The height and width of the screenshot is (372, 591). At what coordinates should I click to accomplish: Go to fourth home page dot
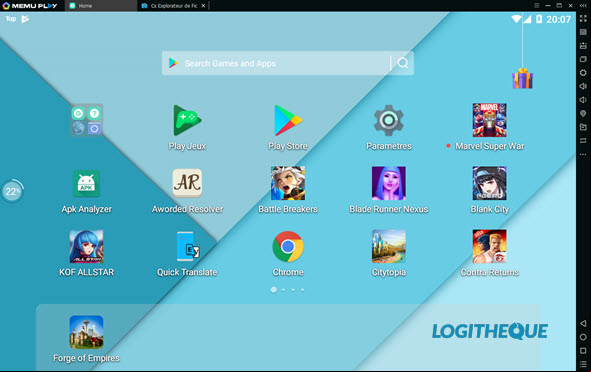[302, 290]
